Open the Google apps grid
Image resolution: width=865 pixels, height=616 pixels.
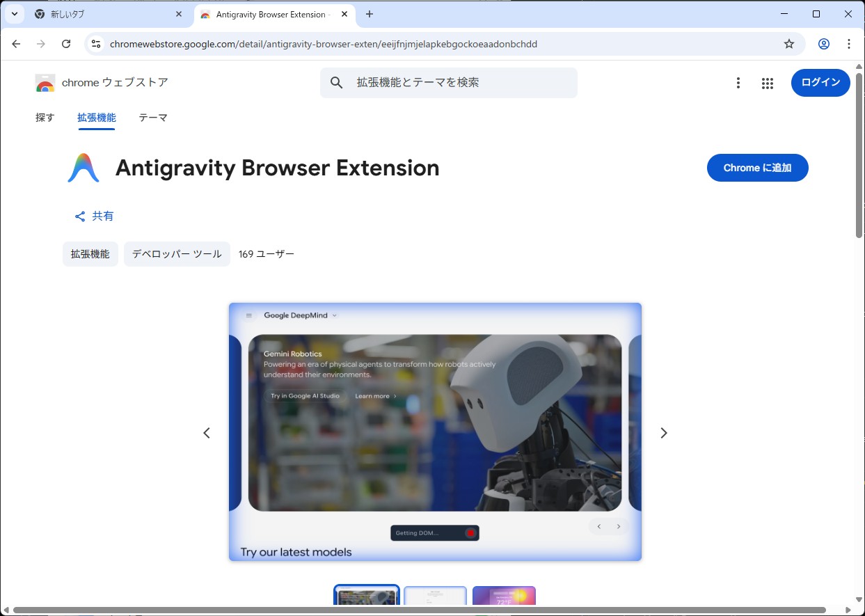click(x=768, y=83)
